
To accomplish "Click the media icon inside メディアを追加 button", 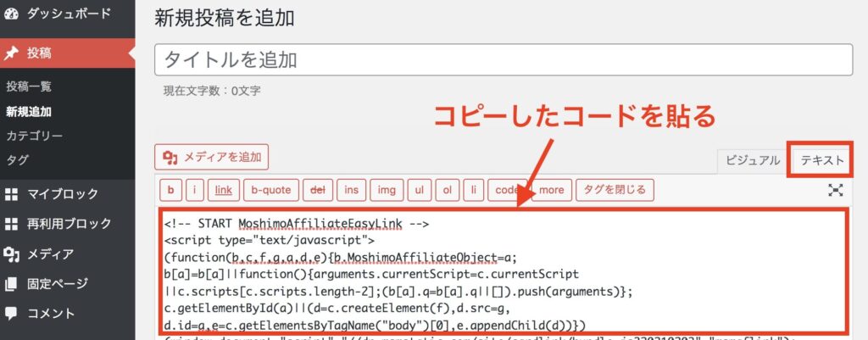I will coord(170,158).
